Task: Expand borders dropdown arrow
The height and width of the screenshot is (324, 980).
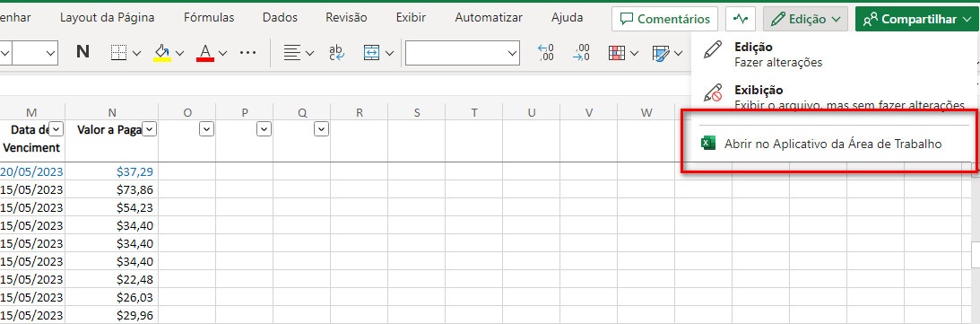Action: pos(137,53)
